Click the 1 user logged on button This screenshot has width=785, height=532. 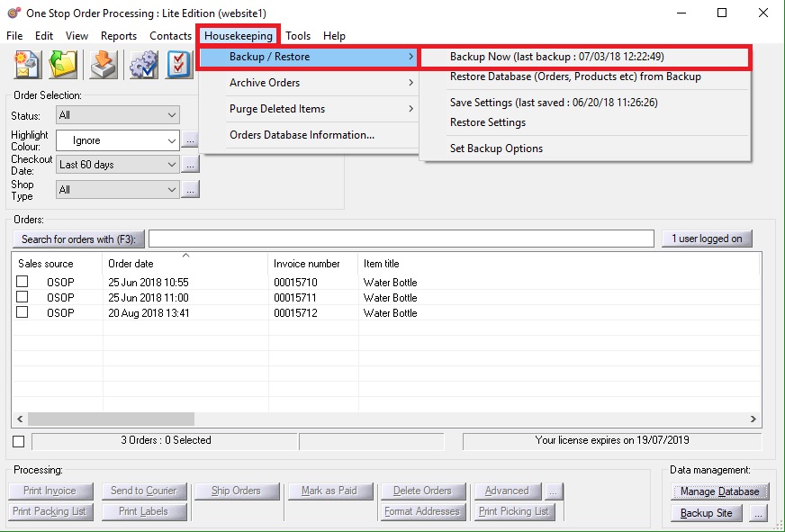(707, 239)
